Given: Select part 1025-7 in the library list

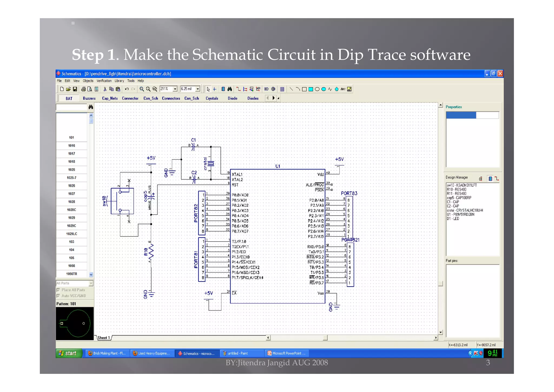Looking at the screenshot, I should point(72,178).
